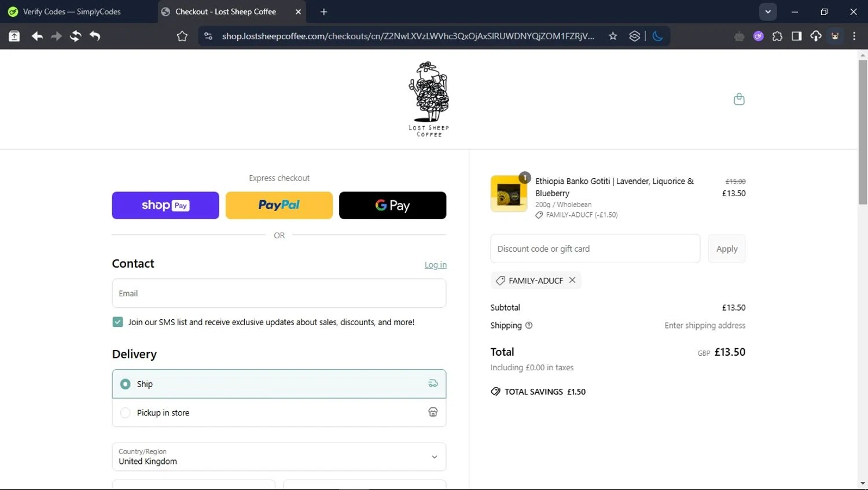Screen dimensions: 868x490
Task: Pay with PayPal button
Action: 279,205
